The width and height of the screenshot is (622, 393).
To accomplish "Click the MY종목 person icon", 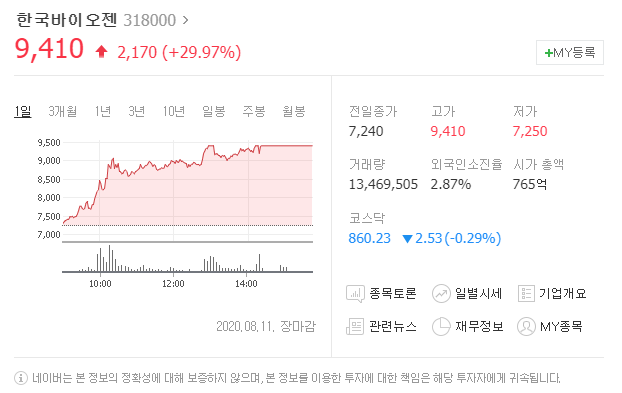I will click(x=526, y=327).
